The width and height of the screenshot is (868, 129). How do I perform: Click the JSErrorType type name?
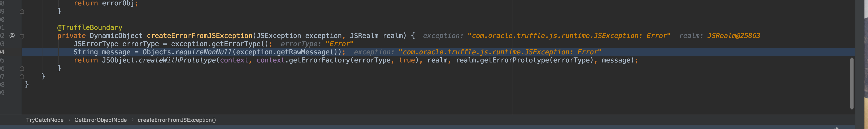click(96, 44)
